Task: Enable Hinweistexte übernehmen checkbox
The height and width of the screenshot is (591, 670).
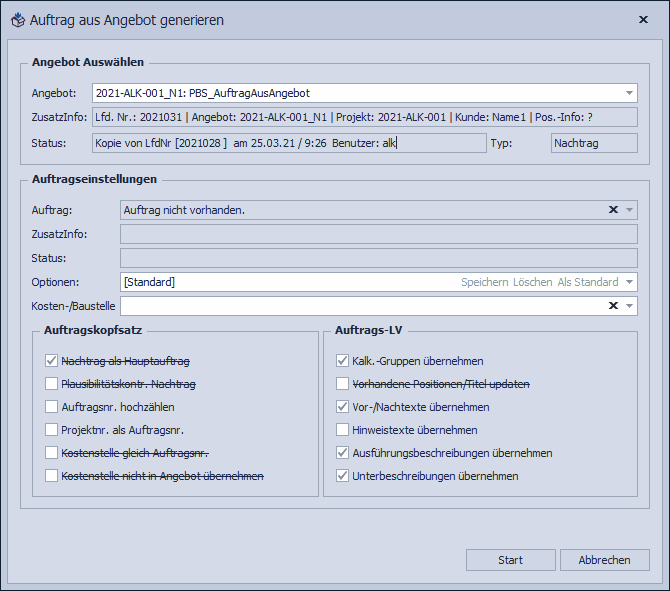Action: click(343, 430)
